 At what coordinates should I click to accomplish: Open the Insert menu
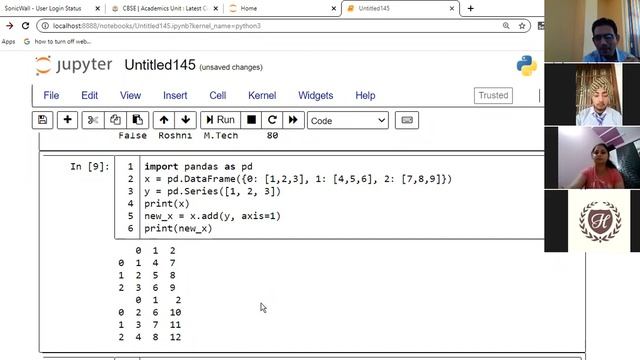175,96
